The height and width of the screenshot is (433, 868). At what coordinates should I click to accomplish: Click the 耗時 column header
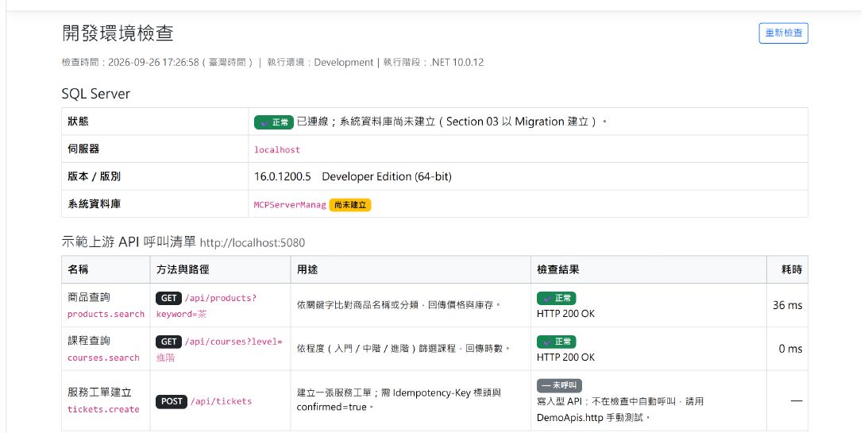point(792,269)
